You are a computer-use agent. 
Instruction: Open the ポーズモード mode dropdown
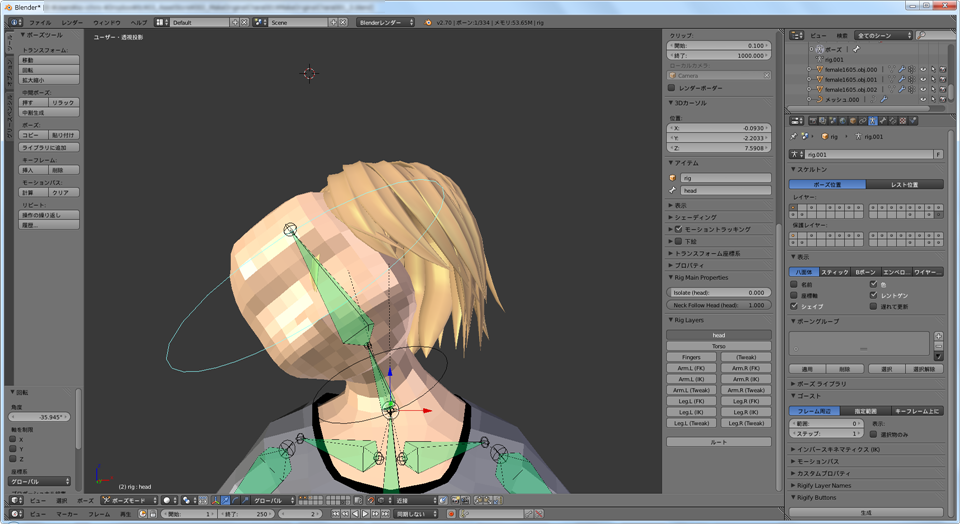point(129,500)
